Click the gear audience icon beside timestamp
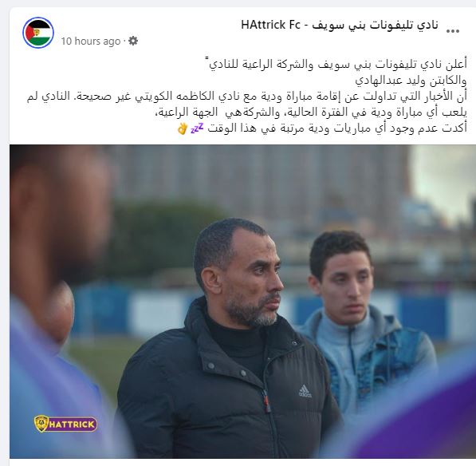476x466 pixels. tap(133, 41)
